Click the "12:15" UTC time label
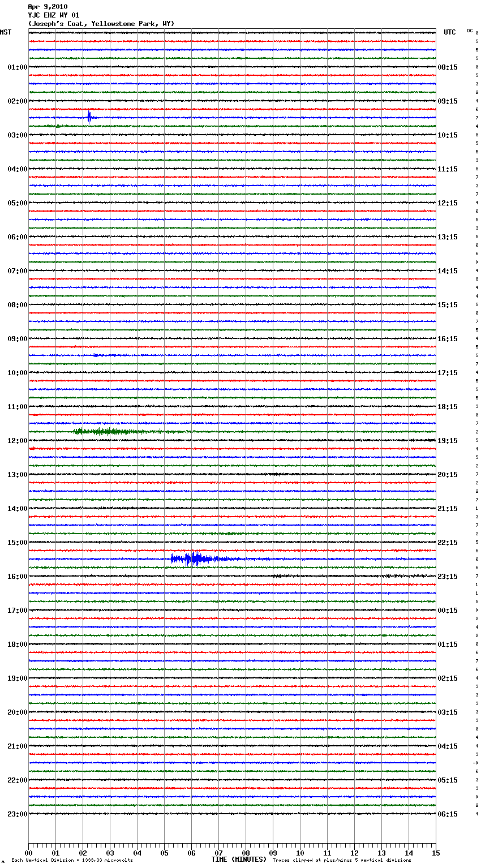481x868 pixels. tap(448, 203)
